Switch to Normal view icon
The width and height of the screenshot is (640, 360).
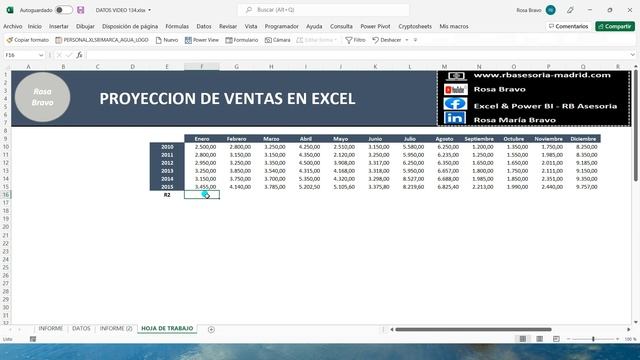click(522, 339)
